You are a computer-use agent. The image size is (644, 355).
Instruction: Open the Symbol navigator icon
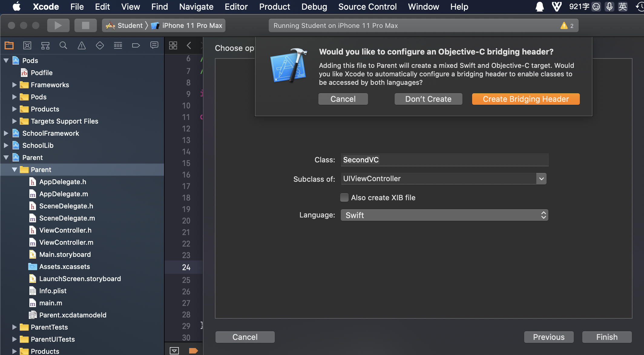click(45, 45)
